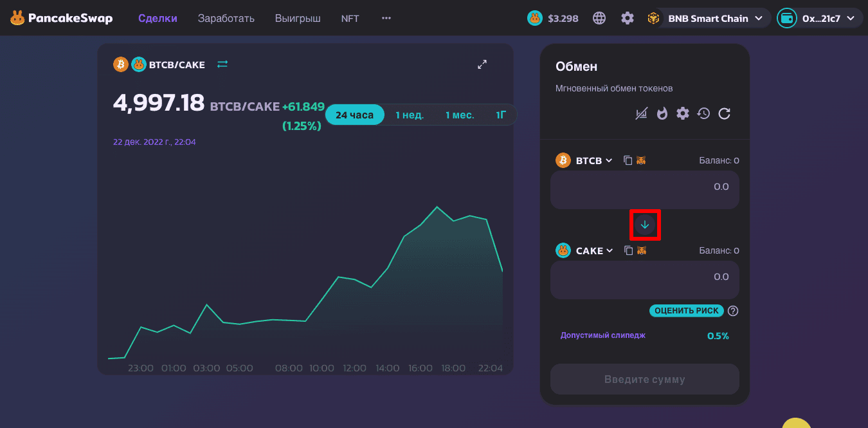Select the 1 мес. chart range
This screenshot has height=428, width=868.
pyautogui.click(x=460, y=115)
